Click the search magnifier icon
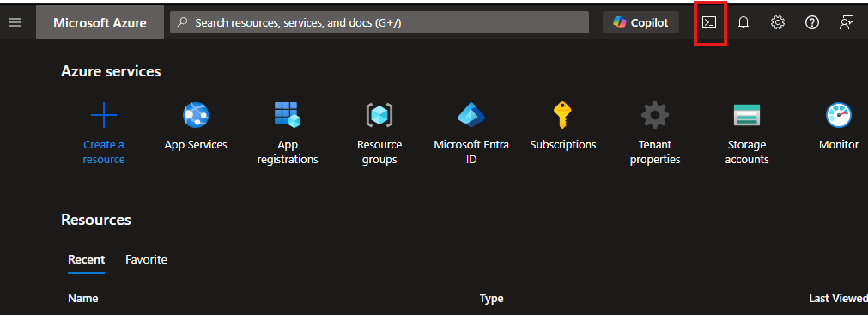 (x=181, y=22)
